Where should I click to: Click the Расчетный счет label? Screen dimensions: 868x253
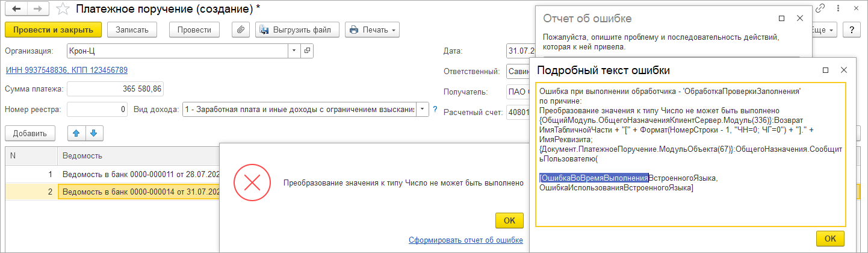pos(472,113)
